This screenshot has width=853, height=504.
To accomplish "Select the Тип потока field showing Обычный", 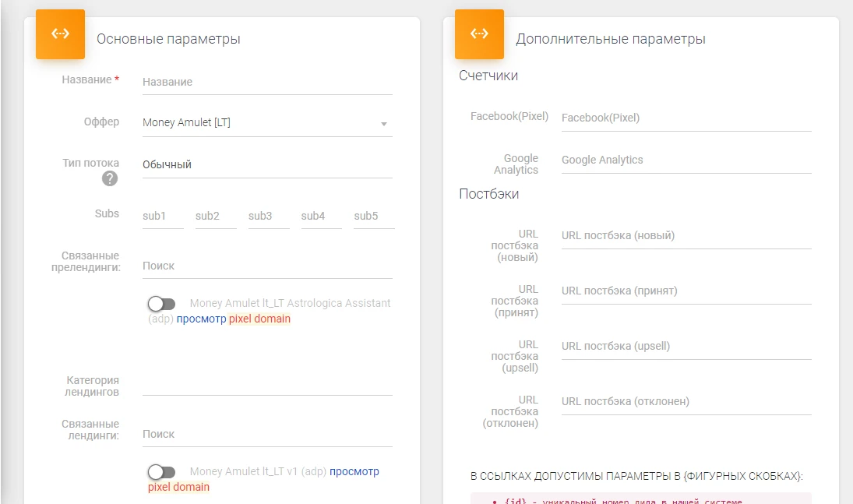I will coord(267,165).
